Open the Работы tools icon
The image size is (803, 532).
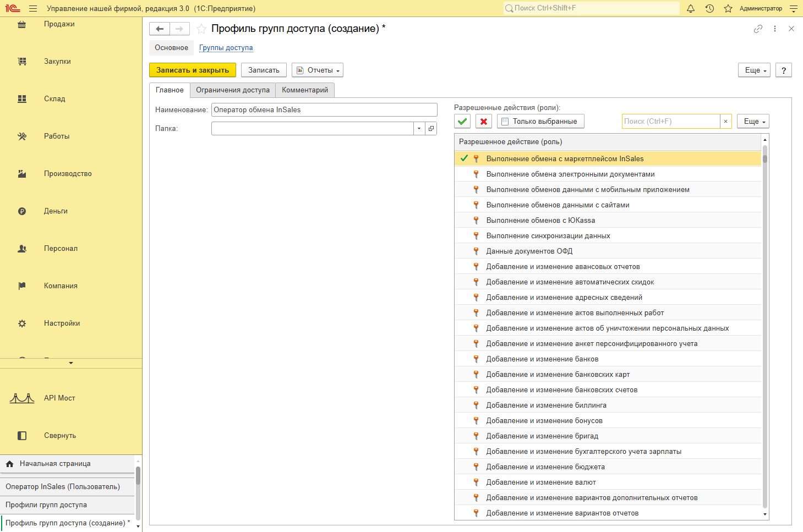click(x=22, y=136)
